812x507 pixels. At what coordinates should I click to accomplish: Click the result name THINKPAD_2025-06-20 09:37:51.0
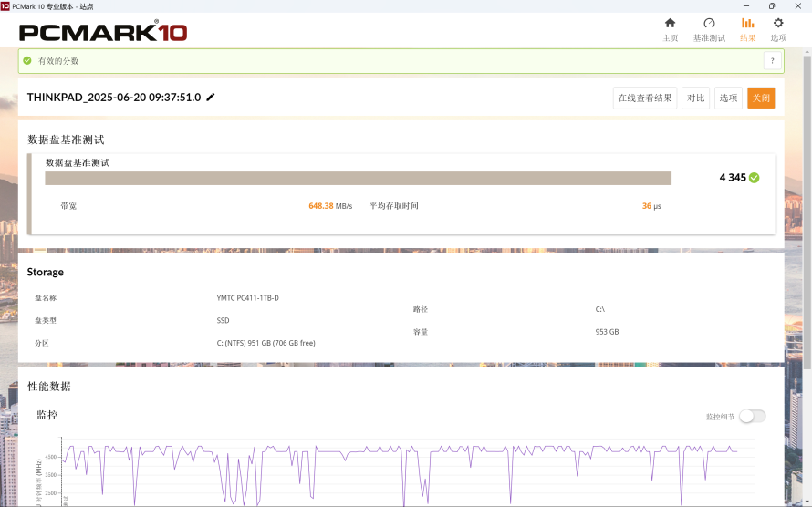click(114, 98)
